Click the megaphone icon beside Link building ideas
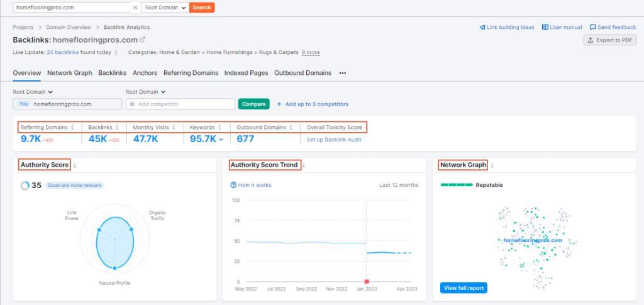This screenshot has height=305, width=644. click(x=482, y=27)
